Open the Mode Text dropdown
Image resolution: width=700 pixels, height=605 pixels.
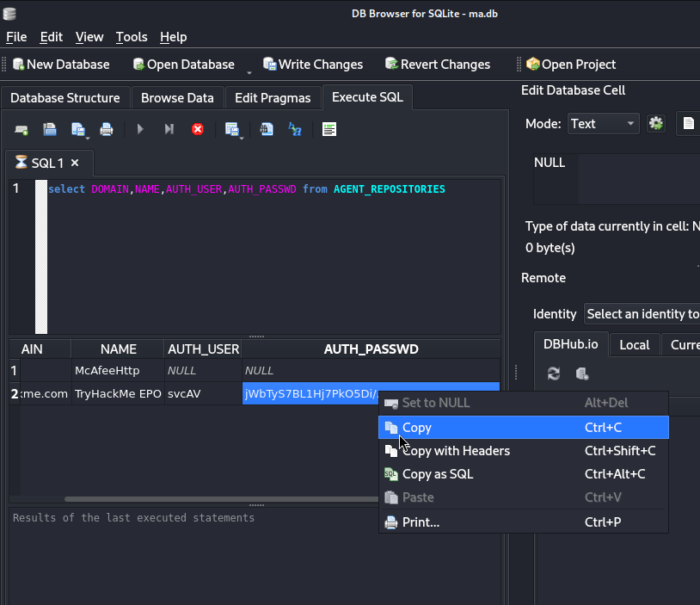[603, 124]
